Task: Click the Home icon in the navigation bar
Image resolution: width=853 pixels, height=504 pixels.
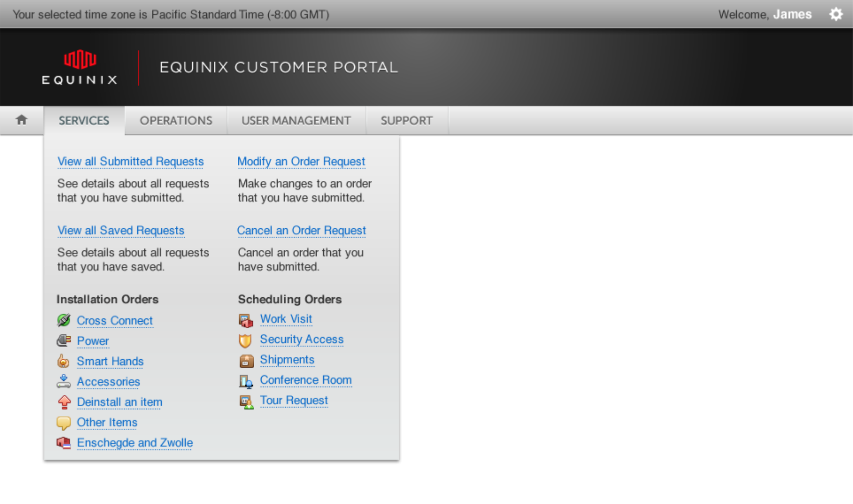Action: pos(22,120)
